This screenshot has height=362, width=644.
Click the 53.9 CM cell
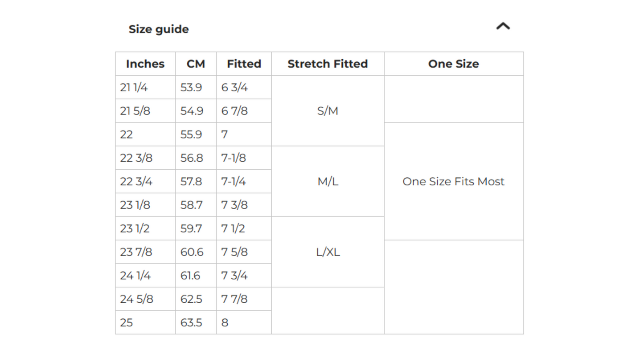tap(191, 88)
